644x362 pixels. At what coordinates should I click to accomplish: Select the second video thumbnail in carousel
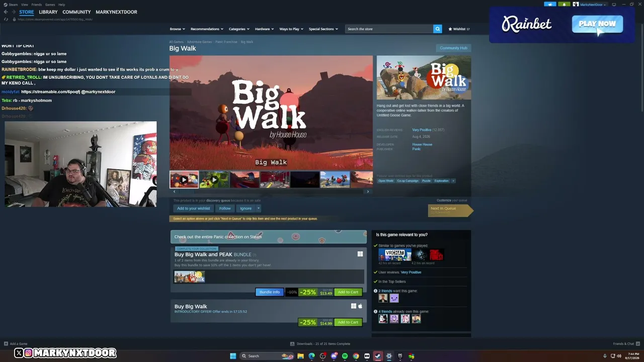(214, 179)
